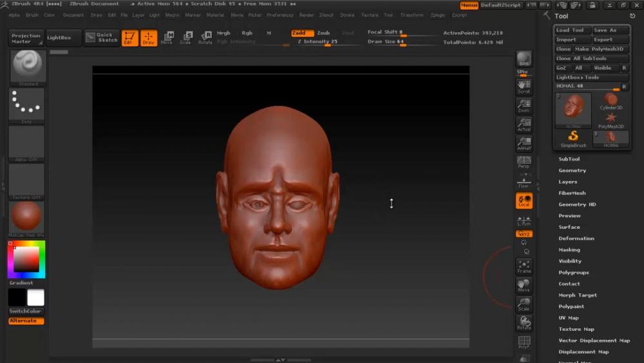Open the Zplugin menu

tap(437, 15)
